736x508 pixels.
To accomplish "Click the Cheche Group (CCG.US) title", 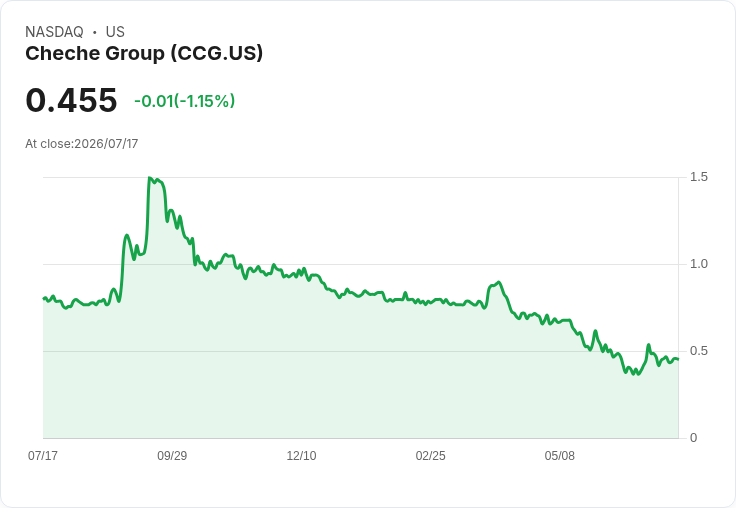I will point(144,54).
